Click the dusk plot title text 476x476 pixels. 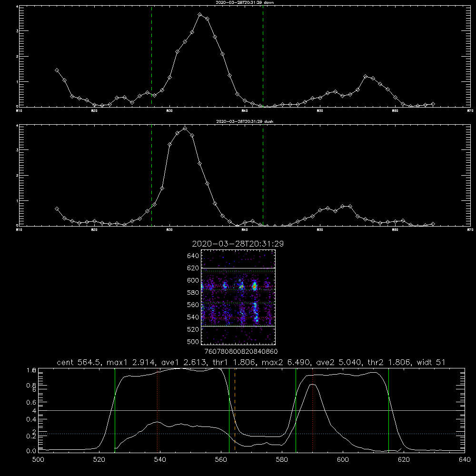coord(245,121)
